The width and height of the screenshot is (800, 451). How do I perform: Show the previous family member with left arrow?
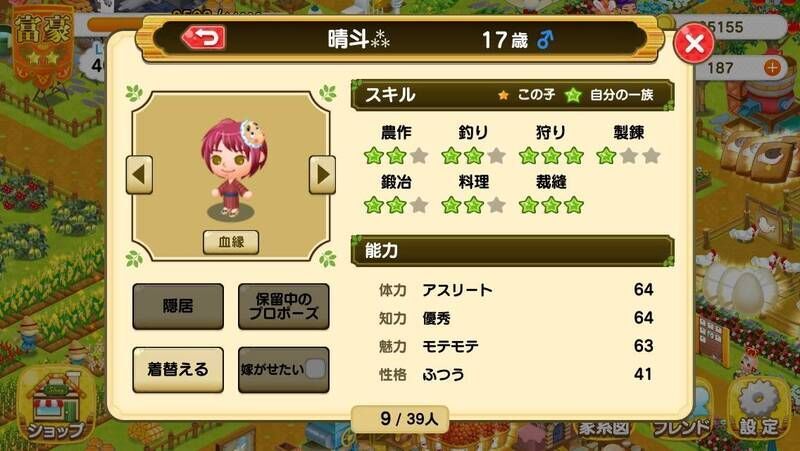139,174
